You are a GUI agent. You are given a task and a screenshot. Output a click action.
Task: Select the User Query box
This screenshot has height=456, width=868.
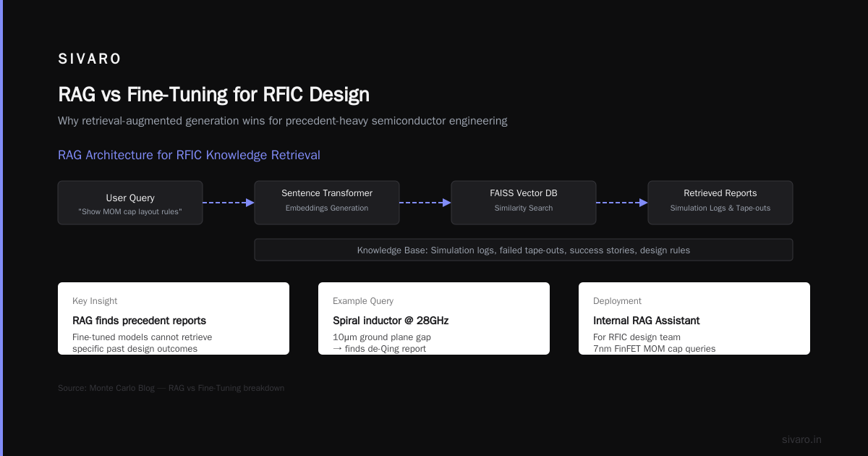[x=130, y=203]
